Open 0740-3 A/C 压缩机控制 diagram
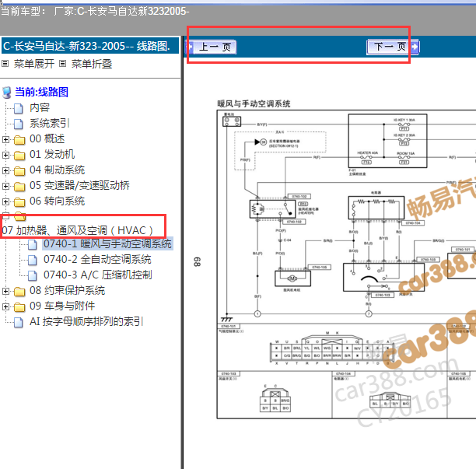Screen dimensions: 476x469 click(98, 275)
